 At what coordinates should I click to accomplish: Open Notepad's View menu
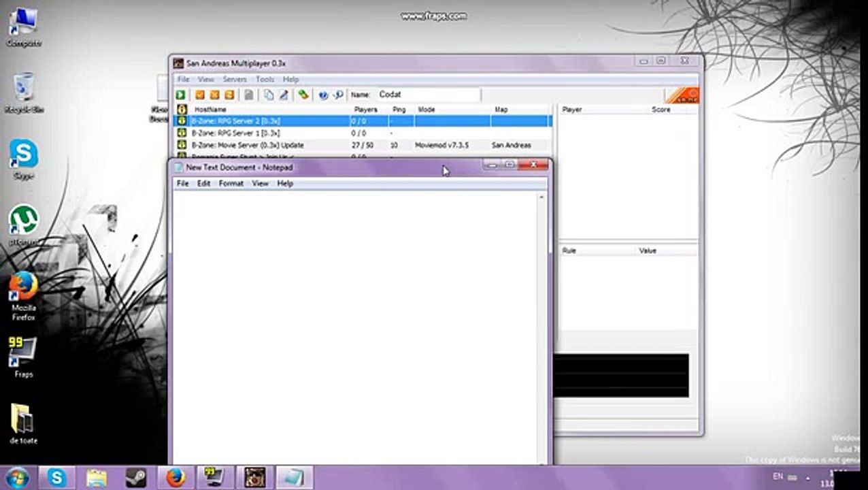click(261, 184)
